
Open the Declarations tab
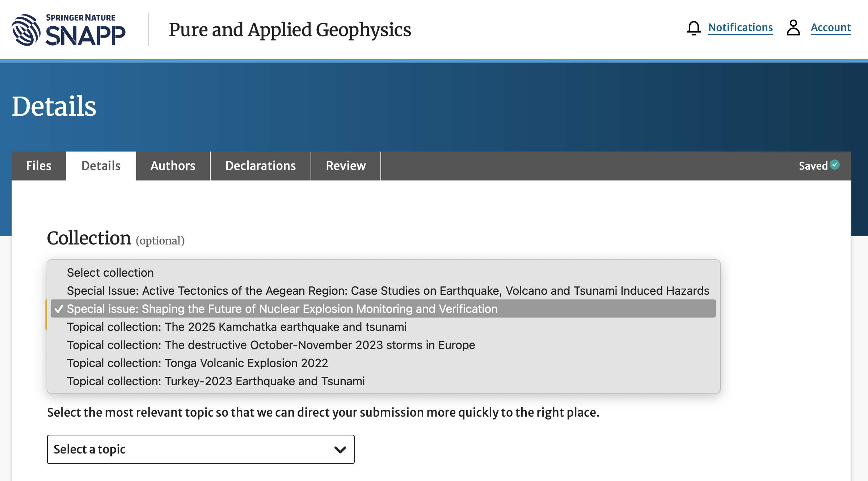click(260, 166)
